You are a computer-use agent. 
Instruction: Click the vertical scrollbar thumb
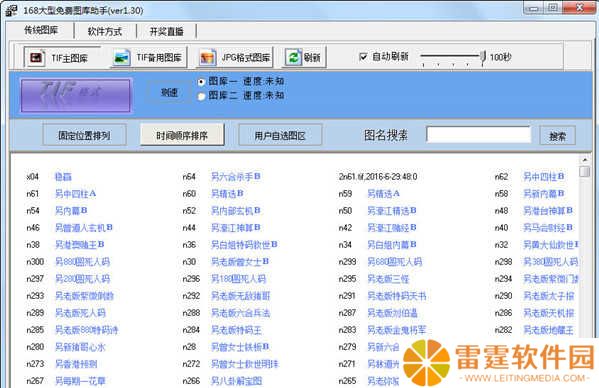point(584,171)
